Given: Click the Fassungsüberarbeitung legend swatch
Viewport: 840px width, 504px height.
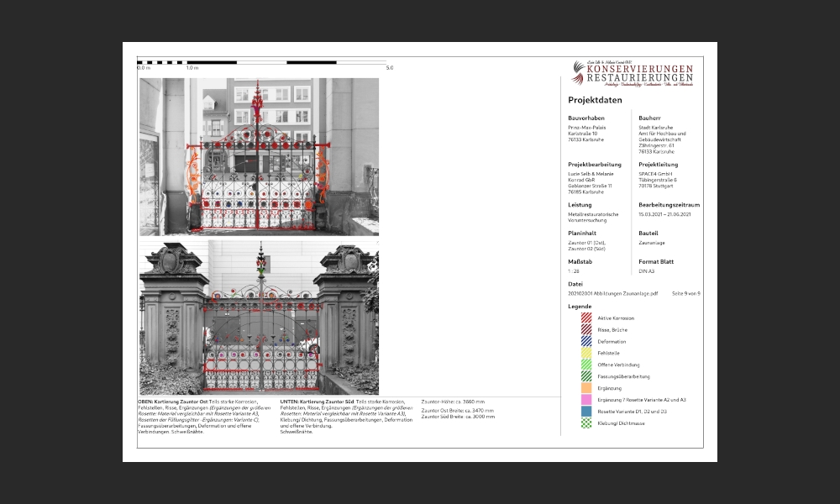Looking at the screenshot, I should [585, 377].
